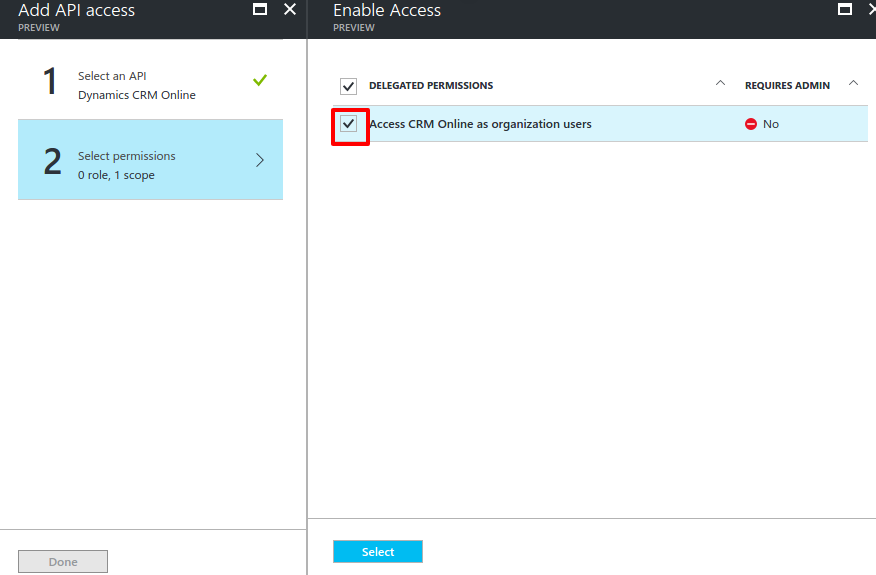The height and width of the screenshot is (575, 876).
Task: Click the 'No' value in Requires Admin column
Action: tap(771, 124)
